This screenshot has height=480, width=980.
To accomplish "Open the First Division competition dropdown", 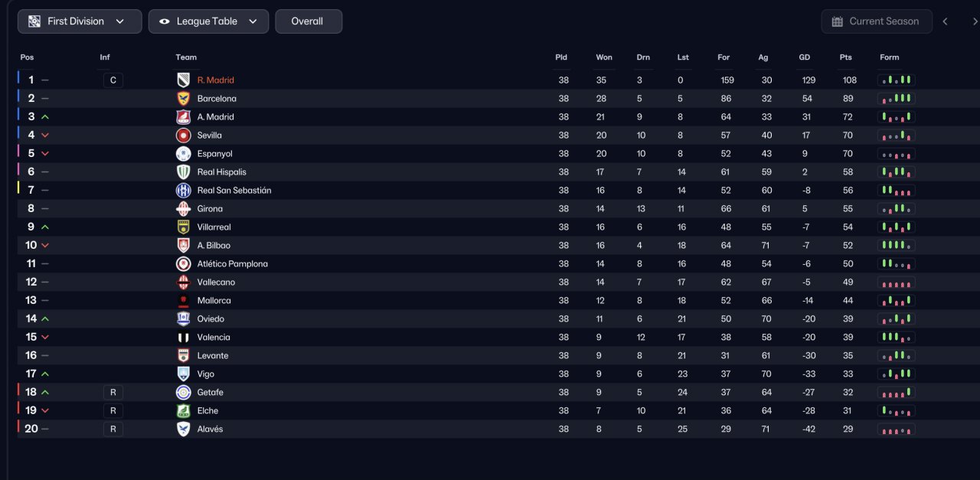I will pos(80,21).
